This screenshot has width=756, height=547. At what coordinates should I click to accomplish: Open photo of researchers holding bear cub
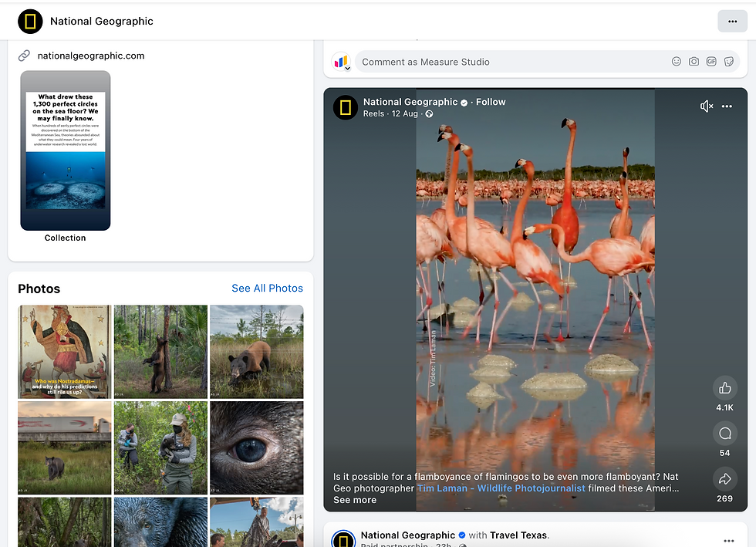[x=160, y=447]
